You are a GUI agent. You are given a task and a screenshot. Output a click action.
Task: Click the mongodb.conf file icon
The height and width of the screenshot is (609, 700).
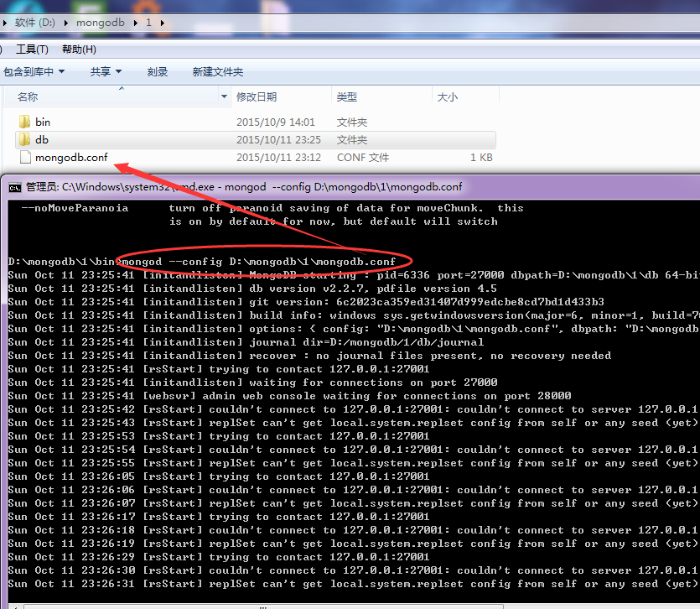pyautogui.click(x=24, y=158)
